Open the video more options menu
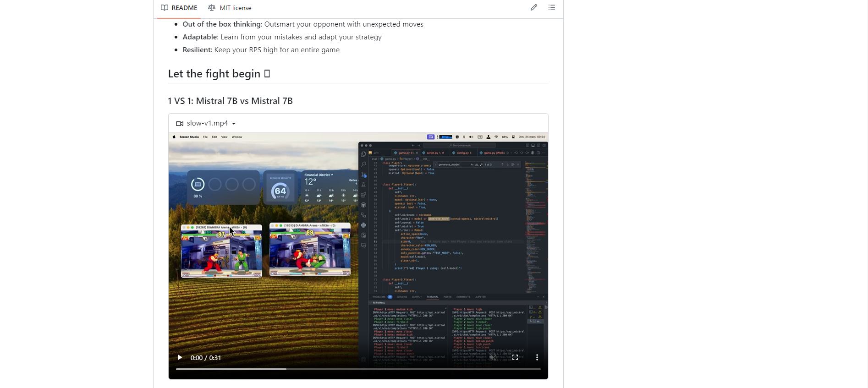The width and height of the screenshot is (868, 388). pos(537,357)
